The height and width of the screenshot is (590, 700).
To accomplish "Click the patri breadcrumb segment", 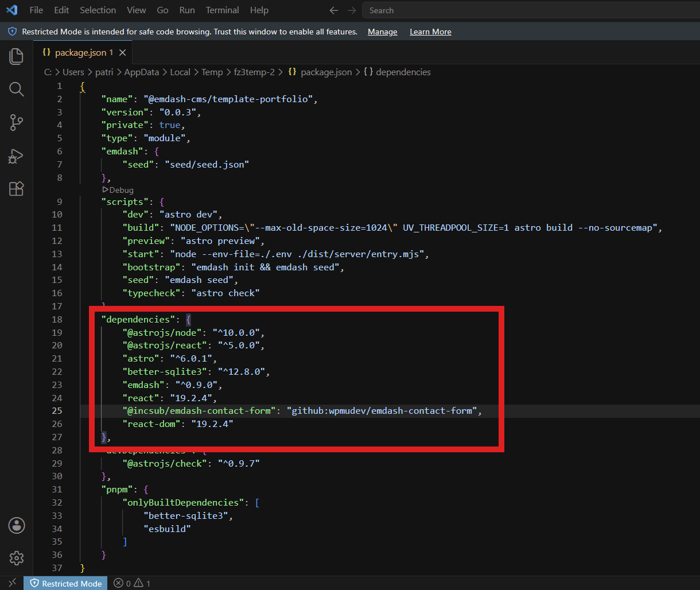I will pyautogui.click(x=104, y=72).
